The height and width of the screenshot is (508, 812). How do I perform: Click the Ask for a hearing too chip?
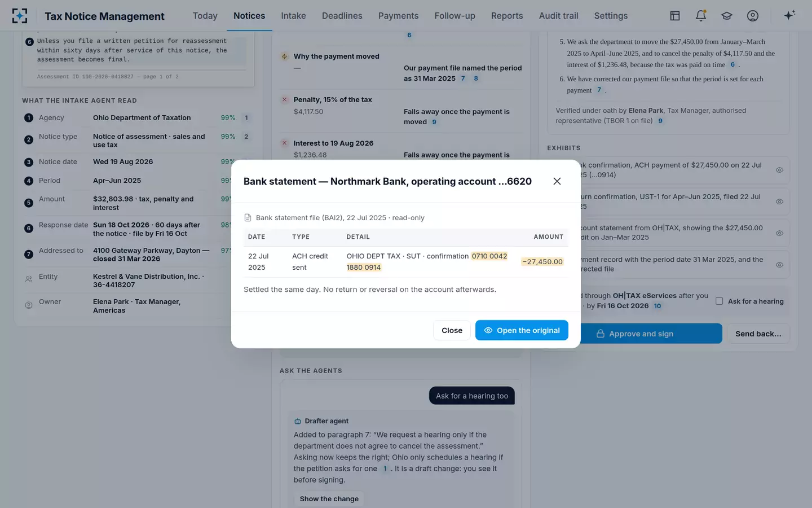[472, 396]
